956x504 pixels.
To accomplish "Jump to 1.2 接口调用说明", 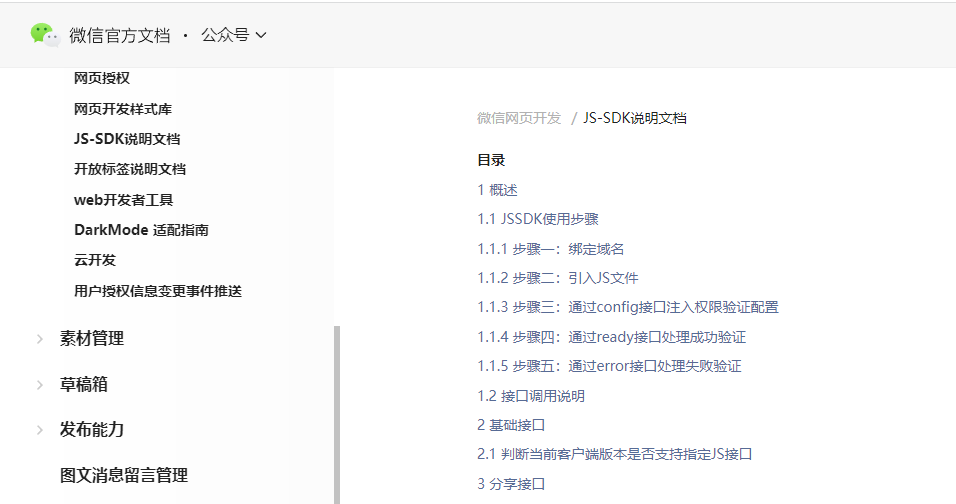I will point(531,396).
